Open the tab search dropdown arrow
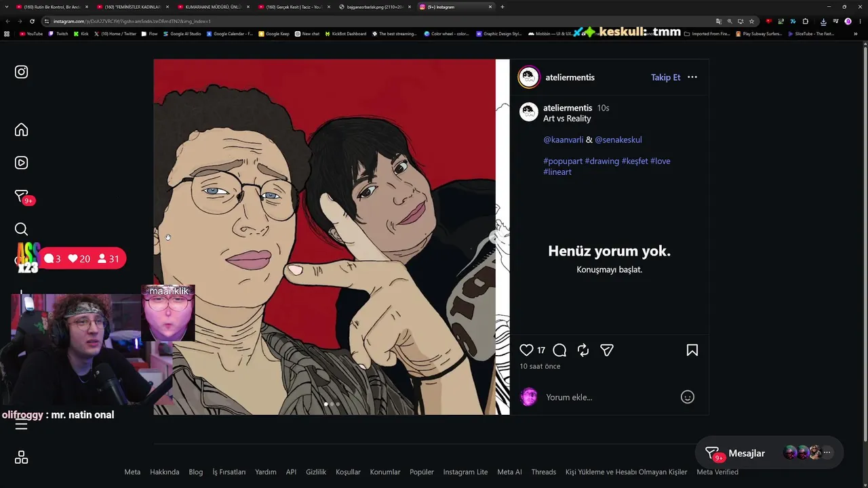Image resolution: width=868 pixels, height=488 pixels. [6, 7]
